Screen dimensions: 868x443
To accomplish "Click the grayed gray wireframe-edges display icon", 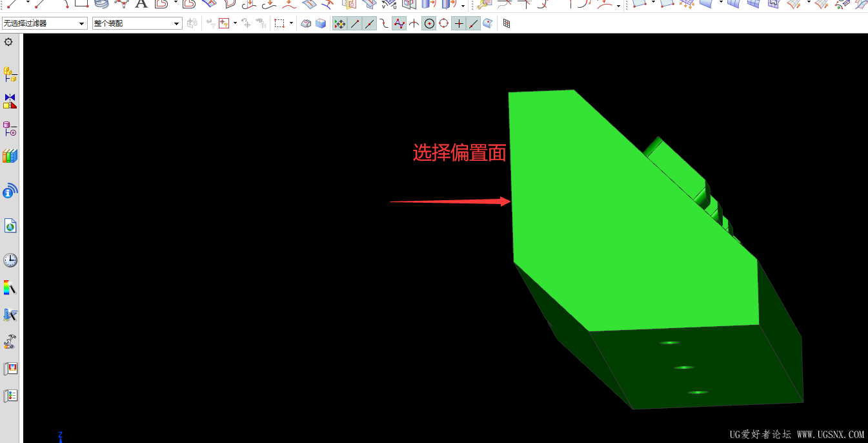I will coord(307,24).
